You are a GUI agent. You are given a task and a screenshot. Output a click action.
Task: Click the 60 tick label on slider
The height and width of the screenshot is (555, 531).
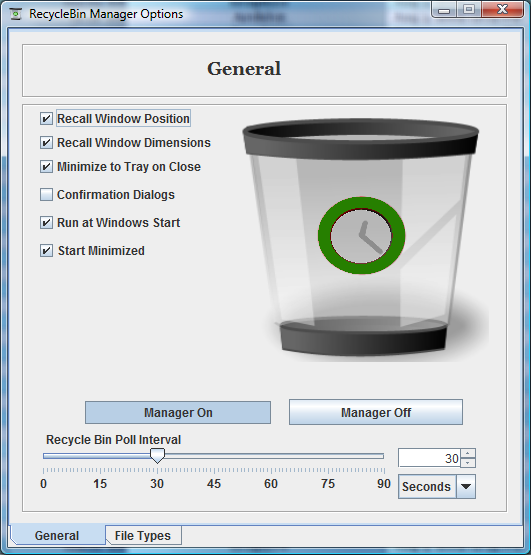click(x=271, y=484)
